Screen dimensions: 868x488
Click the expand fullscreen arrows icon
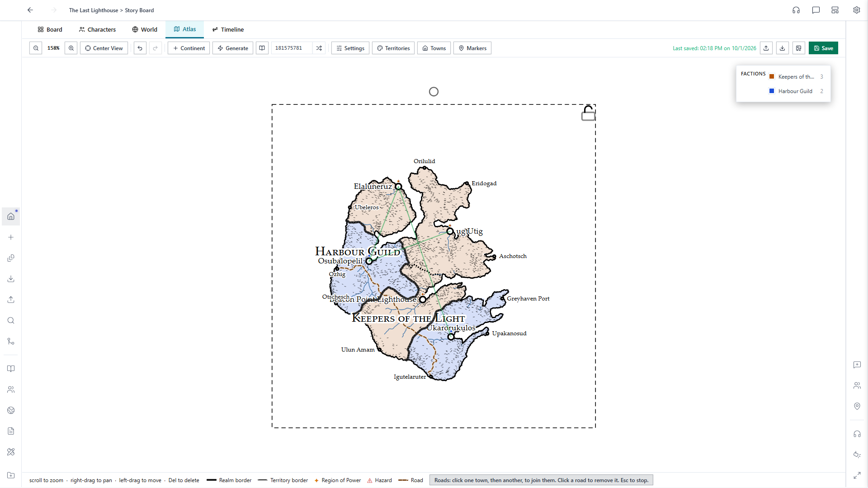857,475
